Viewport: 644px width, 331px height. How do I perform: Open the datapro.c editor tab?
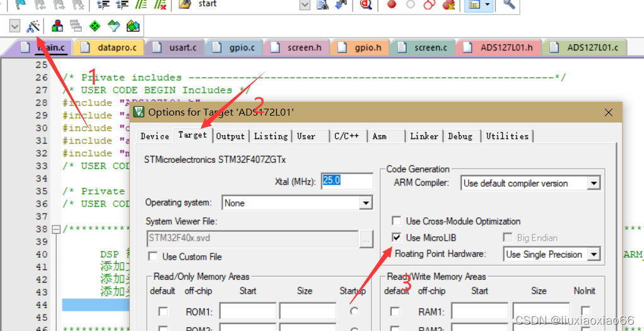110,47
